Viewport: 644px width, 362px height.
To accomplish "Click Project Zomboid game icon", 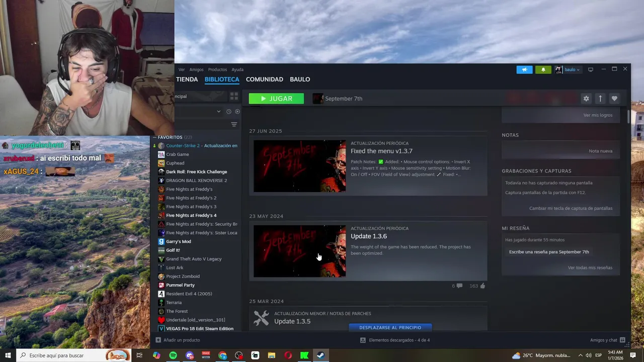I will tap(161, 277).
